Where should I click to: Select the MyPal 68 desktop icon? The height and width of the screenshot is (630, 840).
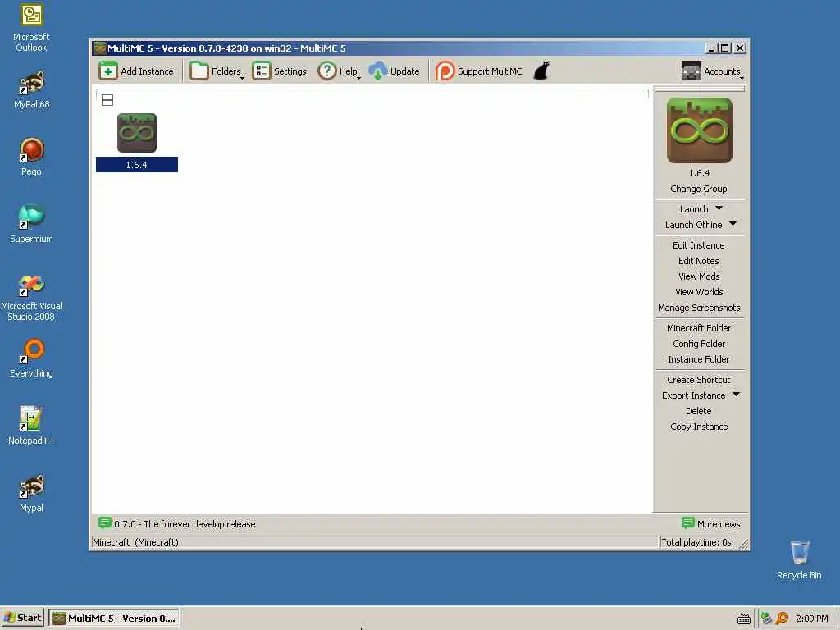(32, 90)
